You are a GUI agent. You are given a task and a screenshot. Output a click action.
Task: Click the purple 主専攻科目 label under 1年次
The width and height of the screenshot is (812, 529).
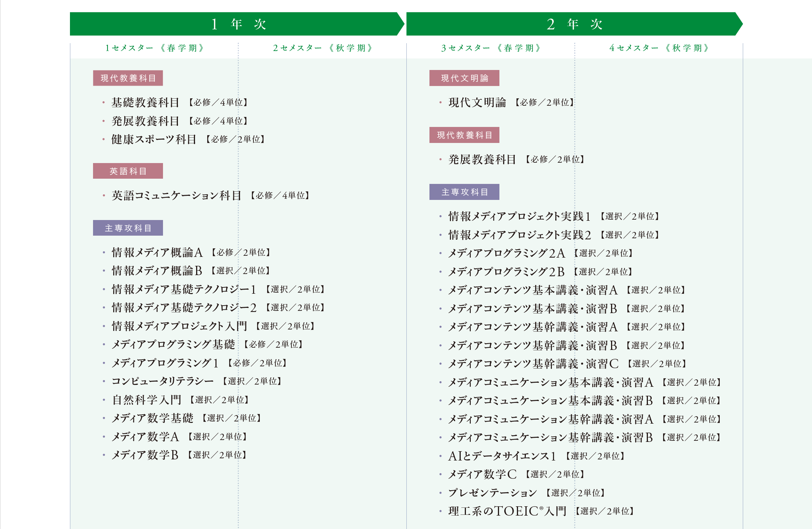[128, 228]
